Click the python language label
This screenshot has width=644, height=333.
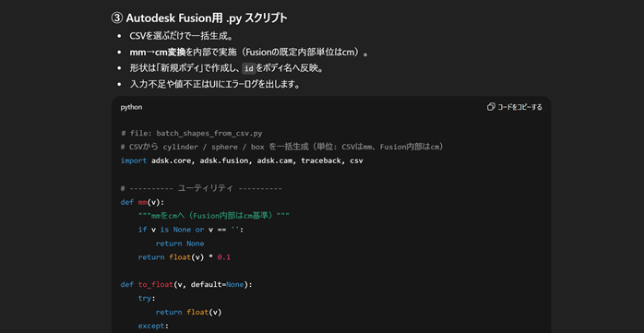131,107
